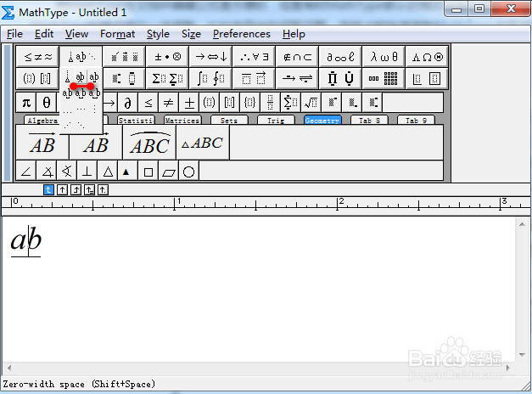This screenshot has height=394, width=532.
Task: Open the matrix templates palette
Action: point(384,78)
